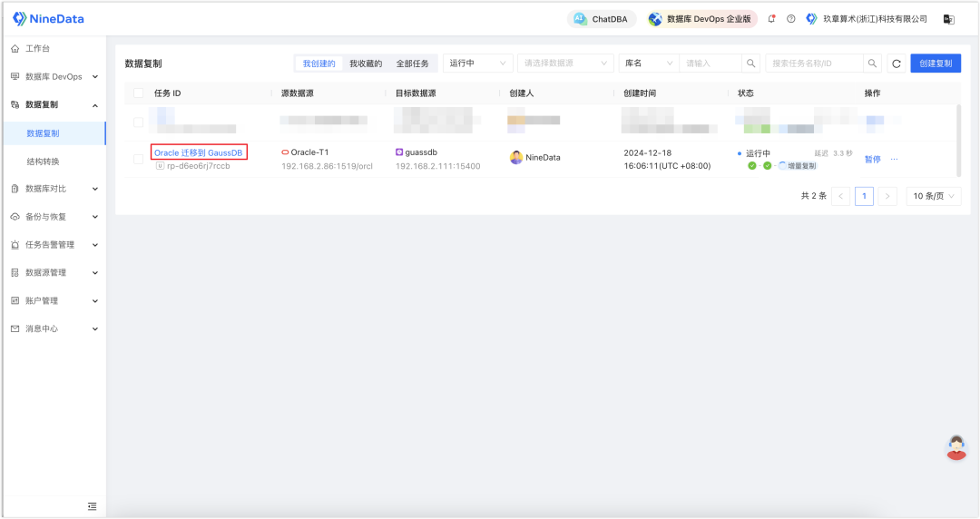Click the 工作台 home icon
Screen dimensions: 980x519
click(x=15, y=48)
